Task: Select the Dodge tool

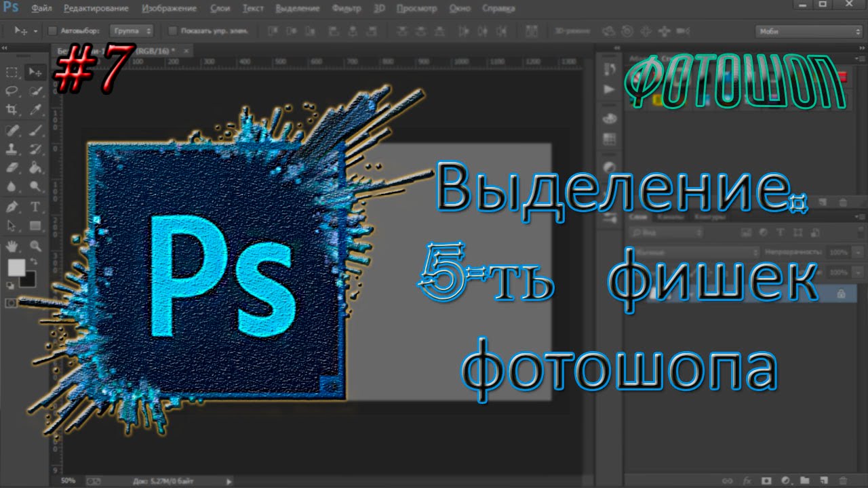Action: (35, 186)
